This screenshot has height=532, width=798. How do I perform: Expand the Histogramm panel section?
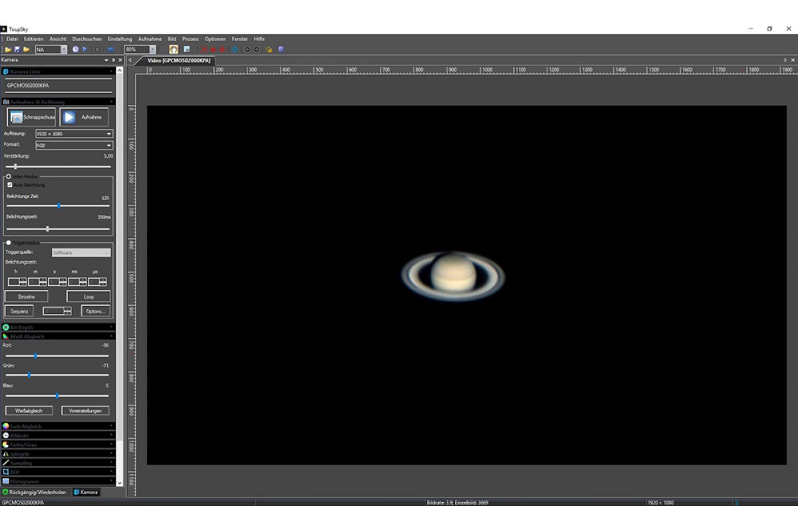[59, 481]
